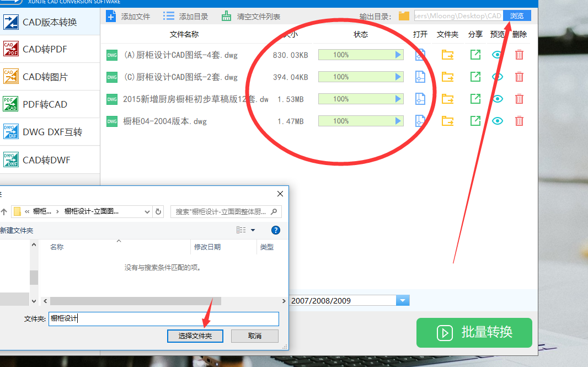Click the 浏览 browse button

(517, 16)
